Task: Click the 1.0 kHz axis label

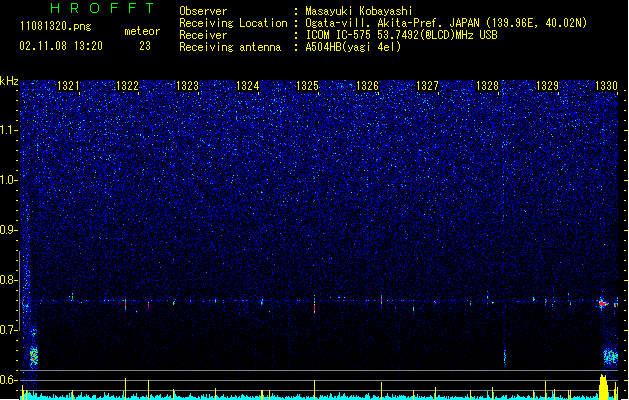Action: coord(9,180)
